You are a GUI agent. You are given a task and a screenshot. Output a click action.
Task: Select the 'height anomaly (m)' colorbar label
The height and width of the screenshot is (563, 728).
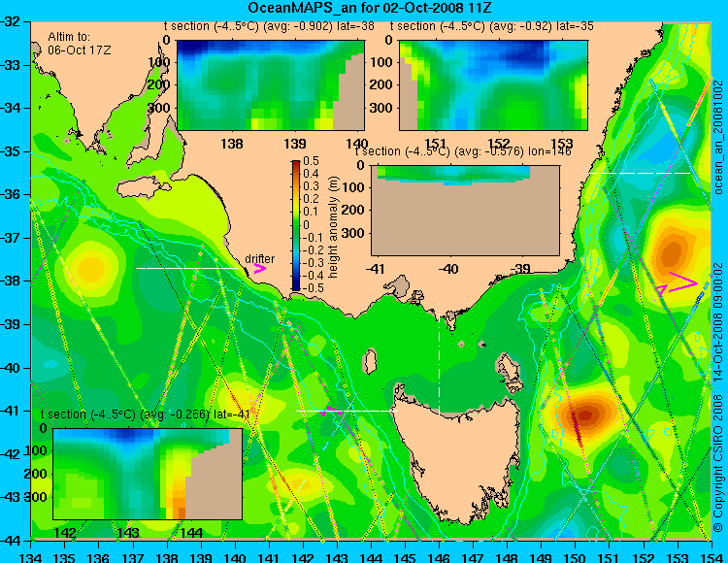pos(333,227)
